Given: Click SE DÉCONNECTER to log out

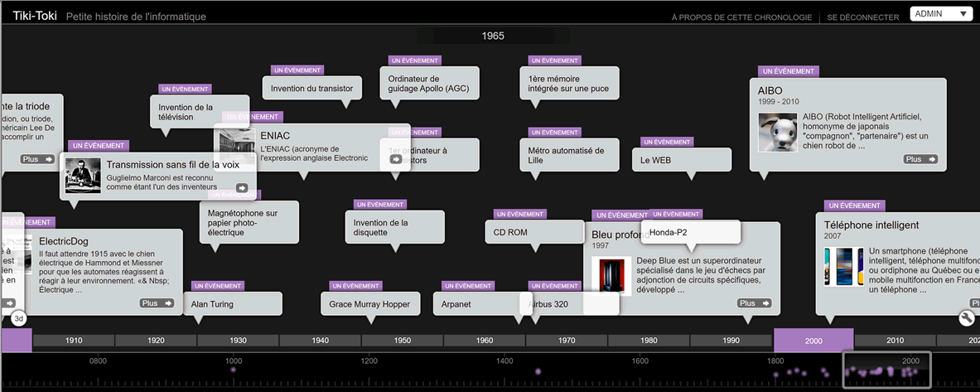Looking at the screenshot, I should (862, 17).
